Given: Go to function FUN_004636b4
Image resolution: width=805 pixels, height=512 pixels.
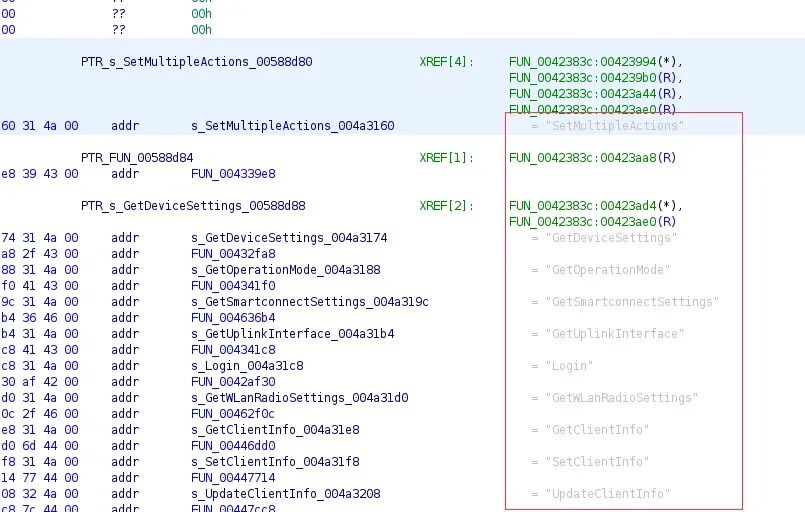Looking at the screenshot, I should click(x=233, y=317).
